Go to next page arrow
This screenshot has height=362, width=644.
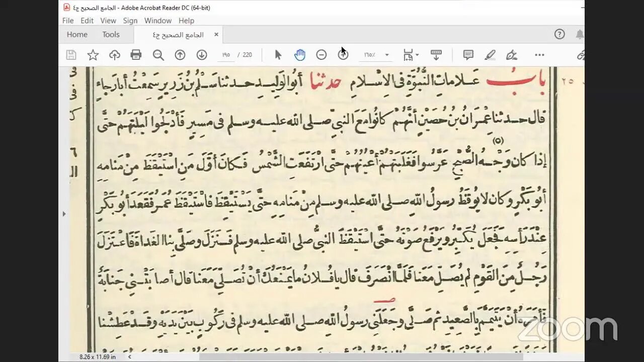pyautogui.click(x=202, y=55)
